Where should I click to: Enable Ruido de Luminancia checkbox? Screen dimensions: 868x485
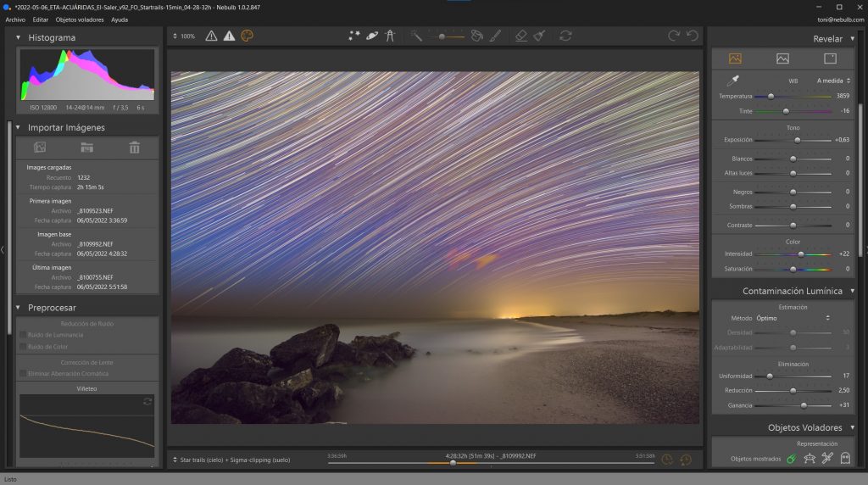tap(23, 335)
